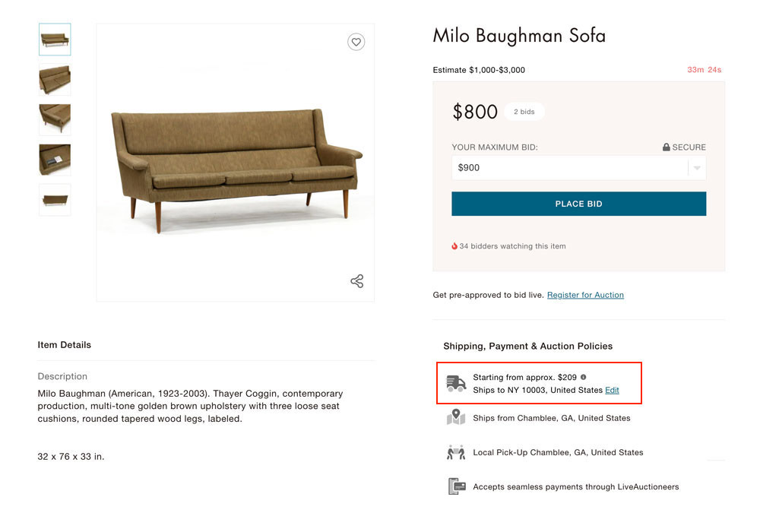The width and height of the screenshot is (760, 532).
Task: Click the share icon on the sofa image
Action: pos(356,281)
